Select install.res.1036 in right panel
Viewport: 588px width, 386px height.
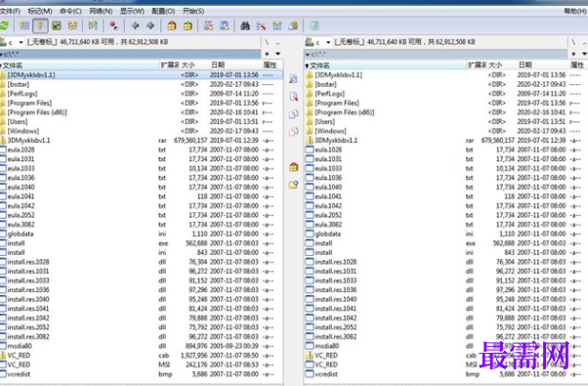(x=445, y=289)
